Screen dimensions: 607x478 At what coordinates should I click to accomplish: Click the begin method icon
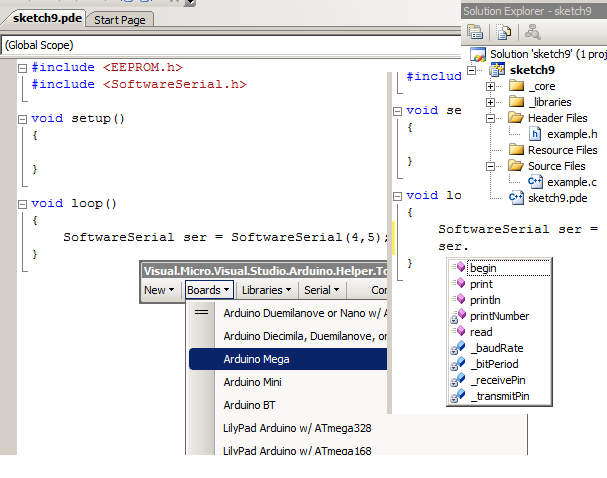[459, 266]
